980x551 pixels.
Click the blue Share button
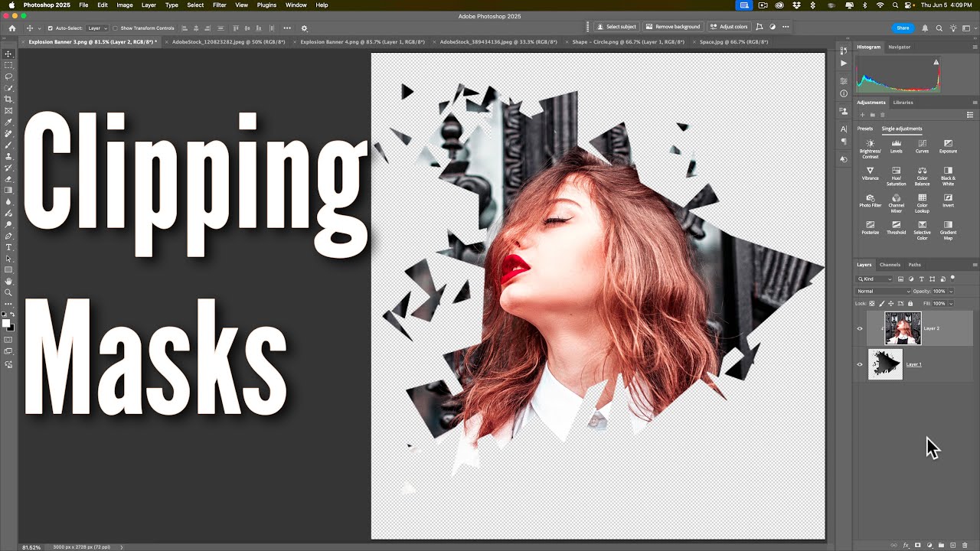click(903, 27)
